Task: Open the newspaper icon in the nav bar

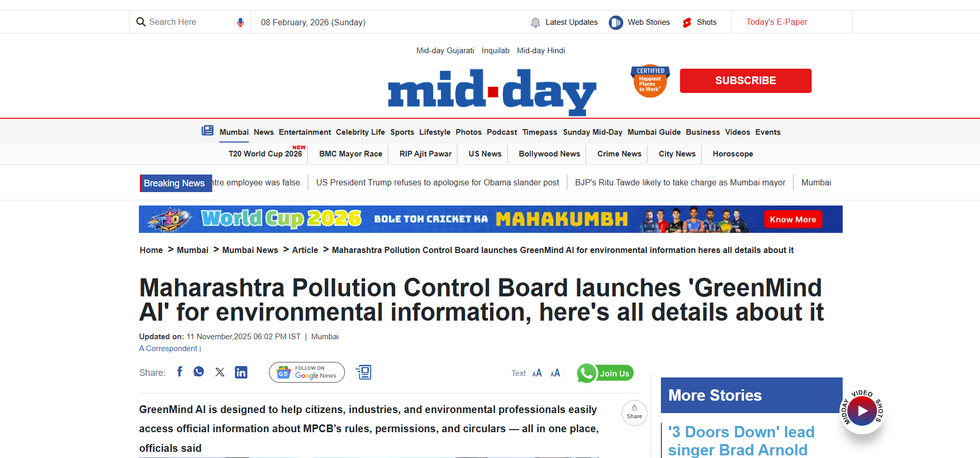Action: (208, 131)
